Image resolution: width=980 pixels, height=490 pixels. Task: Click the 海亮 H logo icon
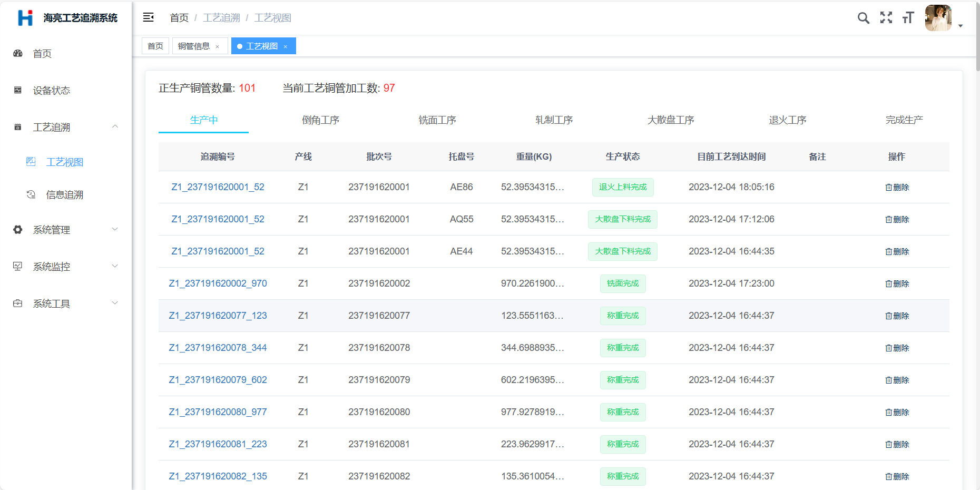(x=25, y=17)
